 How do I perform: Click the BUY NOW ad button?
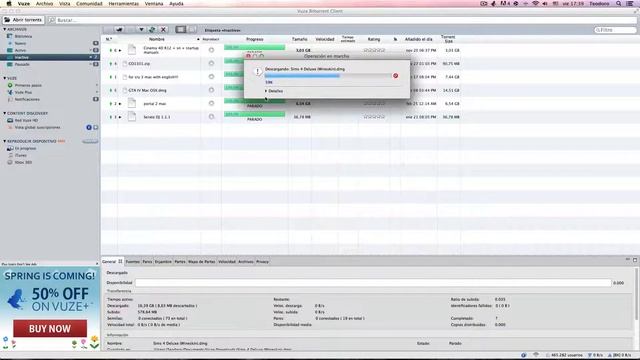[50, 328]
